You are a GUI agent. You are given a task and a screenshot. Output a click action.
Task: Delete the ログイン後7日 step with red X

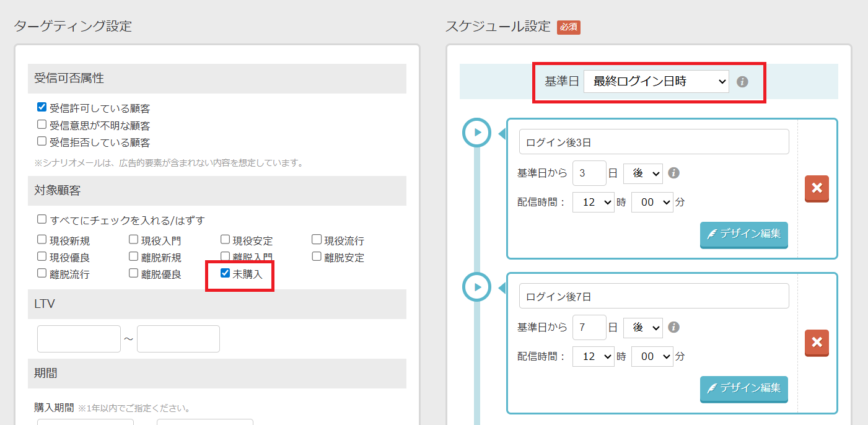tap(817, 343)
